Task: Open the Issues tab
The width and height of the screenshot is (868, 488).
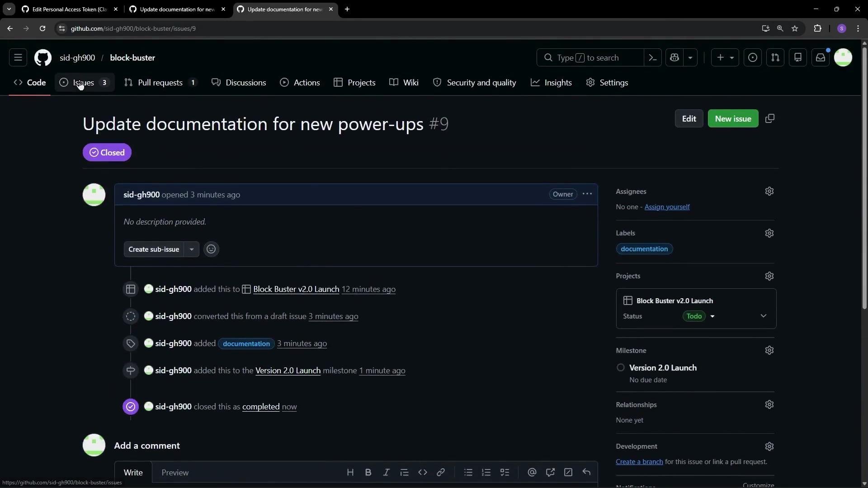Action: pos(85,83)
